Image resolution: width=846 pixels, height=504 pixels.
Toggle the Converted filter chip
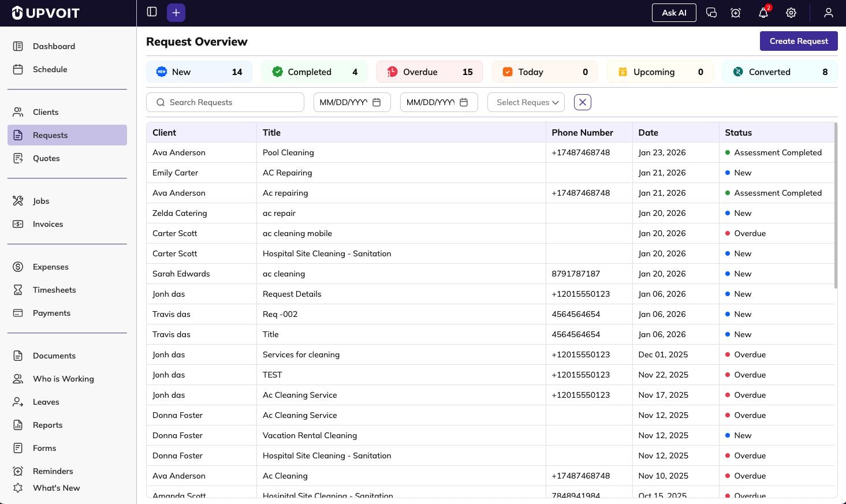779,72
